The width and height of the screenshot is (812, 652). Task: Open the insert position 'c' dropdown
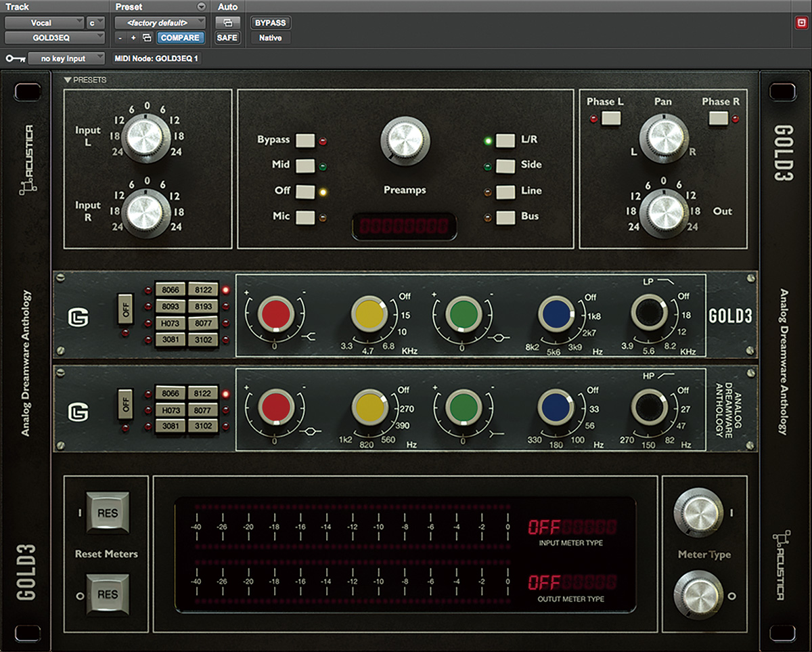pyautogui.click(x=95, y=23)
